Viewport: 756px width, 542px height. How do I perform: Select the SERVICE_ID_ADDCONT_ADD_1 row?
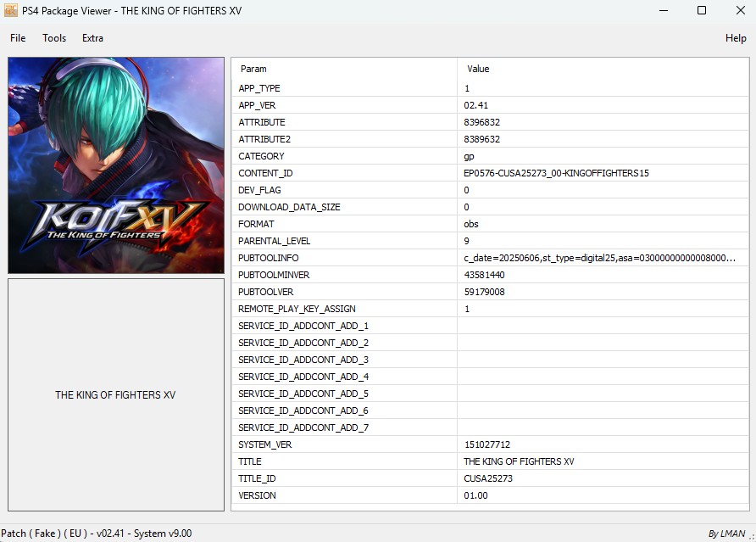click(491, 326)
